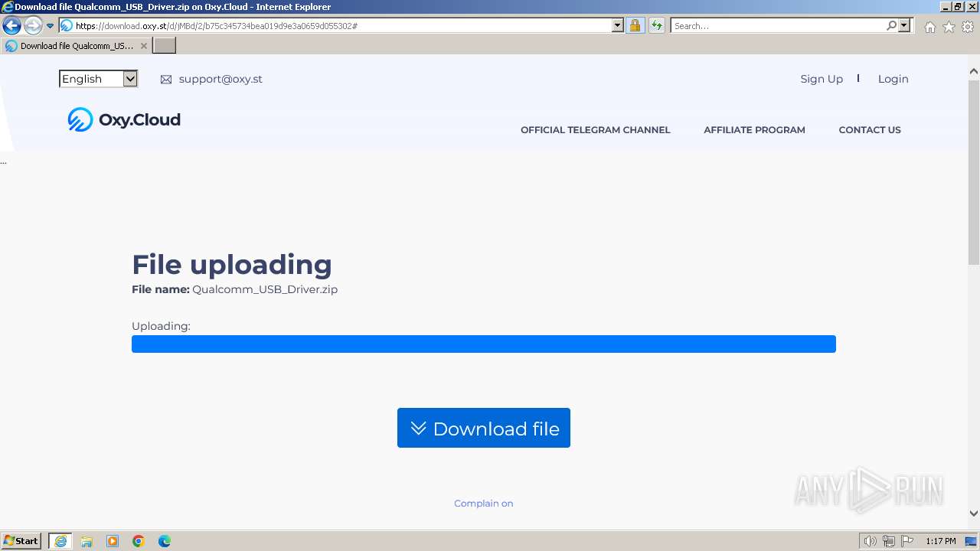Open the Windows Start button
This screenshot has height=551, width=980.
click(x=21, y=541)
